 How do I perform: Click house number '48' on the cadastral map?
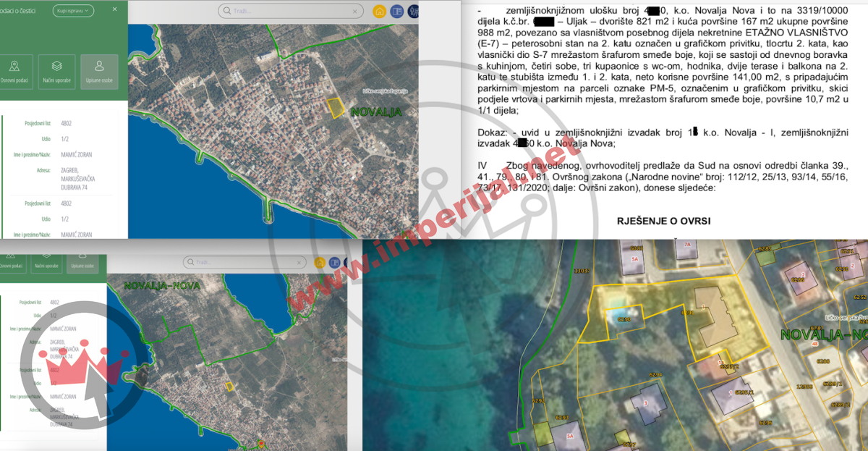(814, 344)
